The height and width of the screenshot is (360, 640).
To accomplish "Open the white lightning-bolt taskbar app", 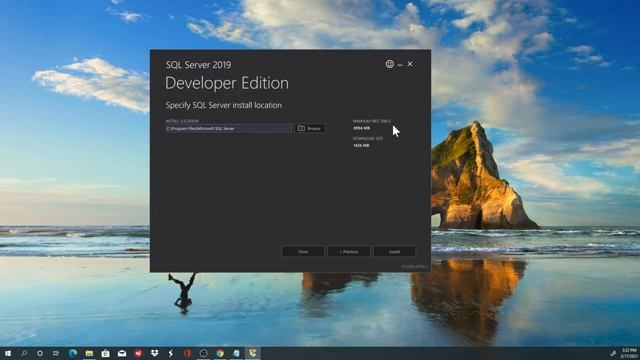I will (x=171, y=353).
